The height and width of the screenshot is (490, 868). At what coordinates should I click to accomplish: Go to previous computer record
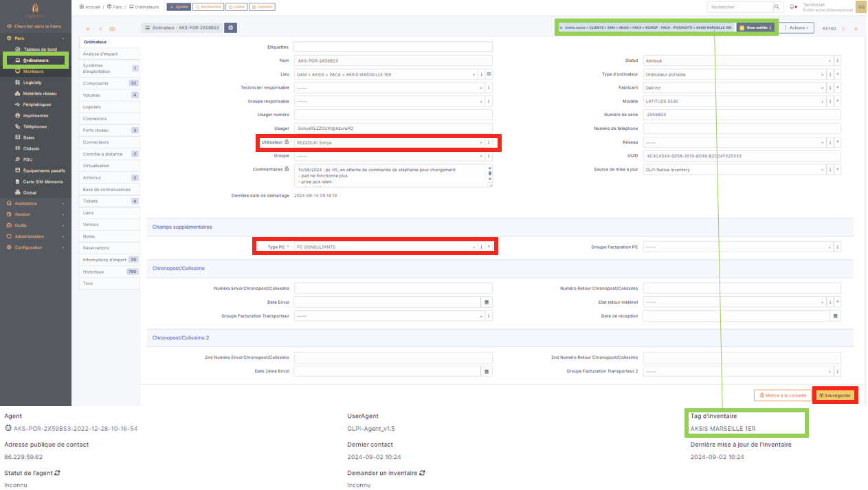pyautogui.click(x=100, y=29)
